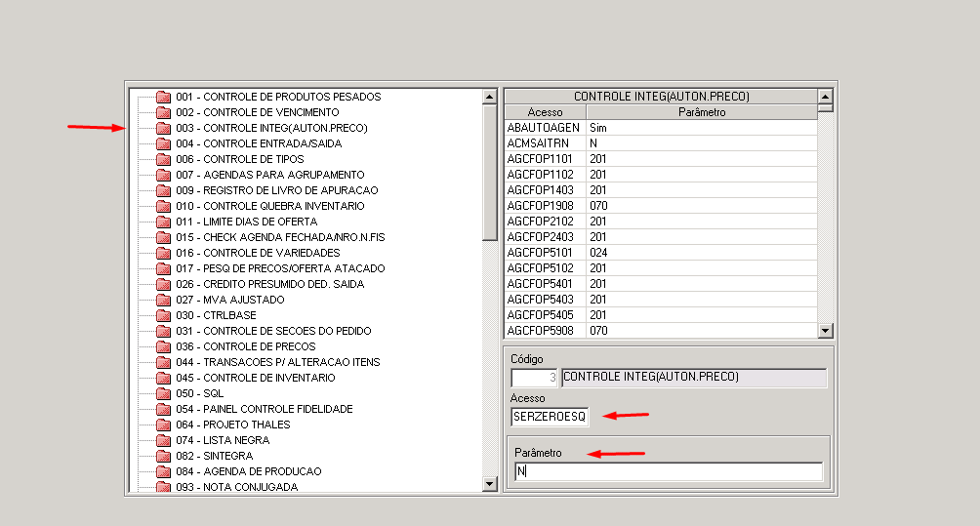980x526 pixels.
Task: Select the AGCFOP1403 access cell
Action: (545, 190)
